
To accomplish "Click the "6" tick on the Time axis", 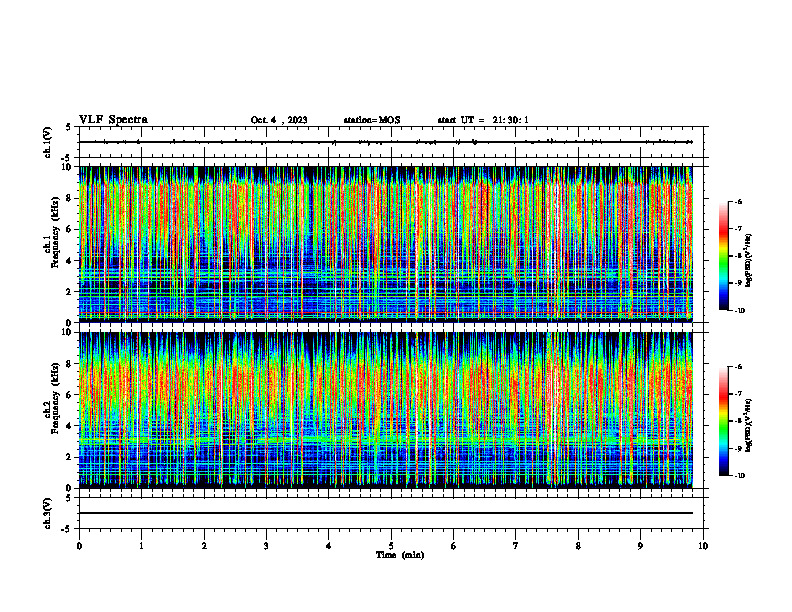I will click(454, 546).
